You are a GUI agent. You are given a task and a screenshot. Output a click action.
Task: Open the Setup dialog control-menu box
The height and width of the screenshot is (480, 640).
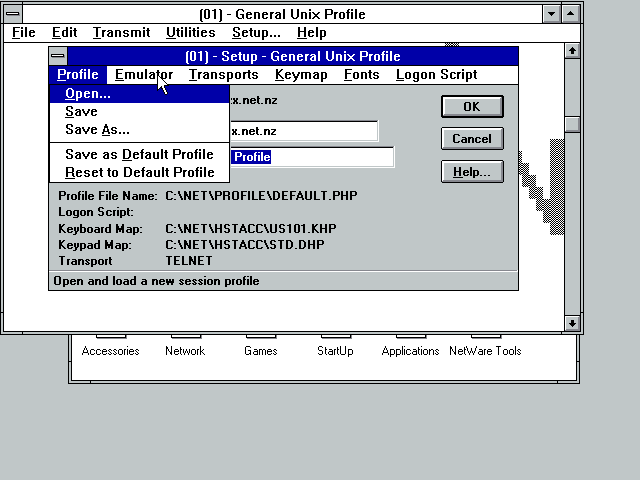(x=58, y=56)
